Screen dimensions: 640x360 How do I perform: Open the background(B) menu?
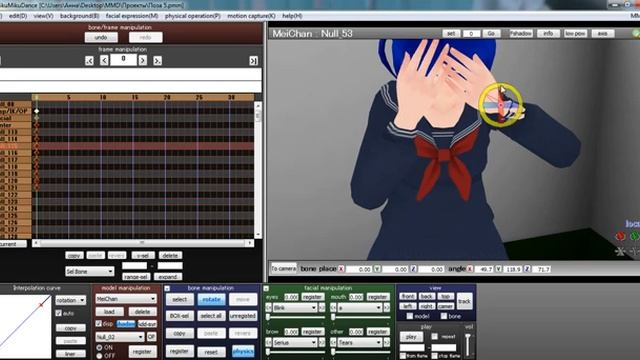pyautogui.click(x=80, y=16)
